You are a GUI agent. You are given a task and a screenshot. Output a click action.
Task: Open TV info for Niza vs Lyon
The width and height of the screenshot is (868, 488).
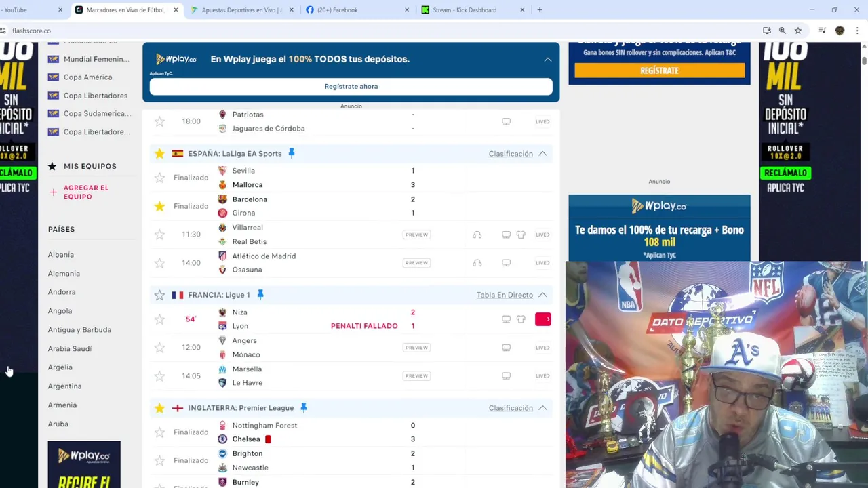(x=506, y=319)
